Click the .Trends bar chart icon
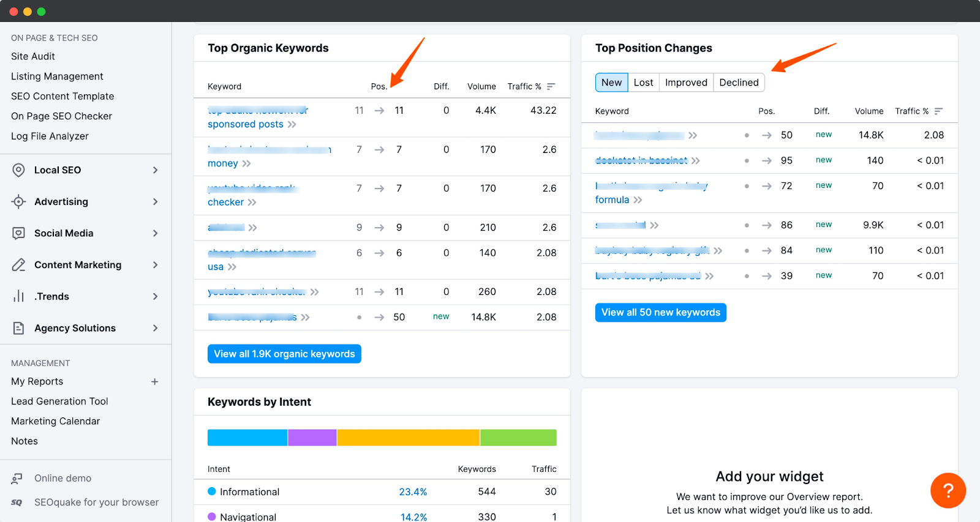 (18, 297)
